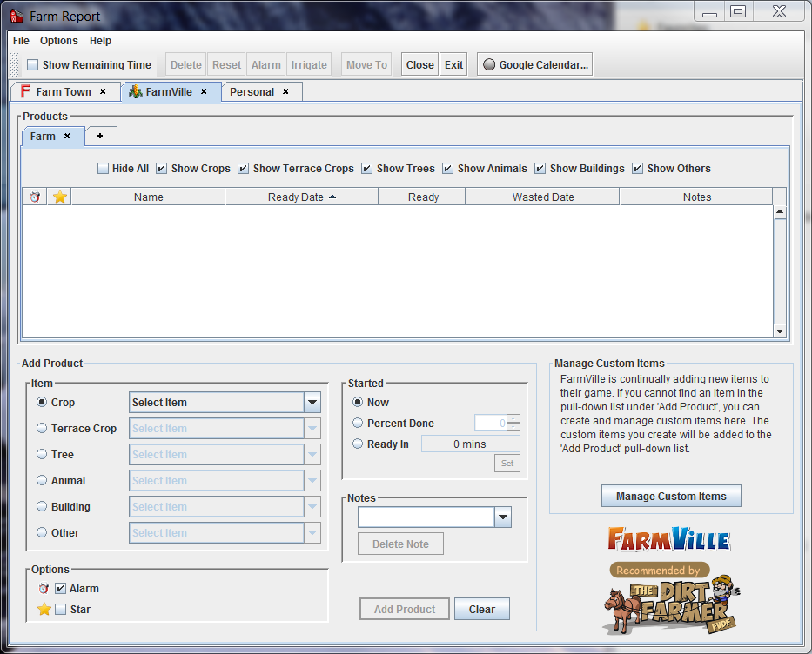Close the Personal tab
This screenshot has width=812, height=654.
pyautogui.click(x=285, y=91)
